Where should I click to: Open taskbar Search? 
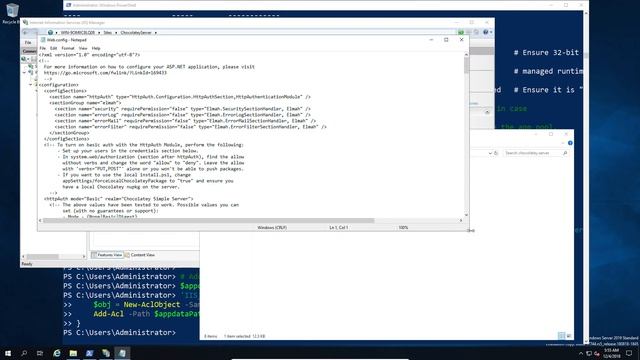[x=24, y=353]
